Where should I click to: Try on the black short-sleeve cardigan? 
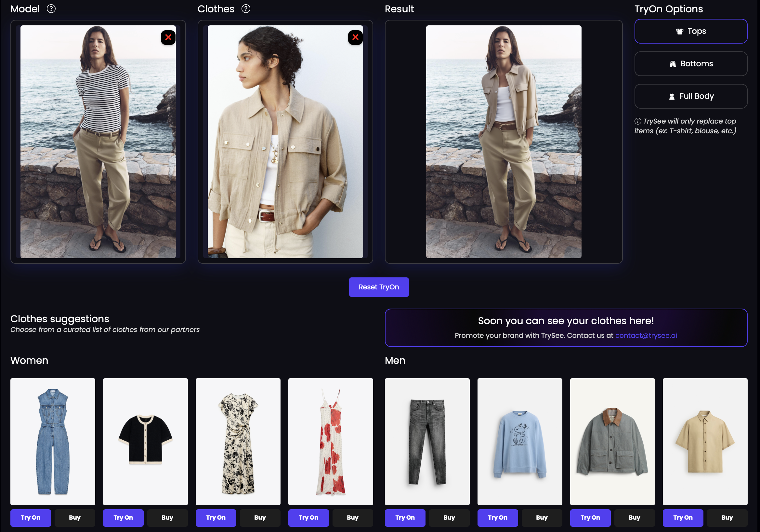[x=123, y=517]
